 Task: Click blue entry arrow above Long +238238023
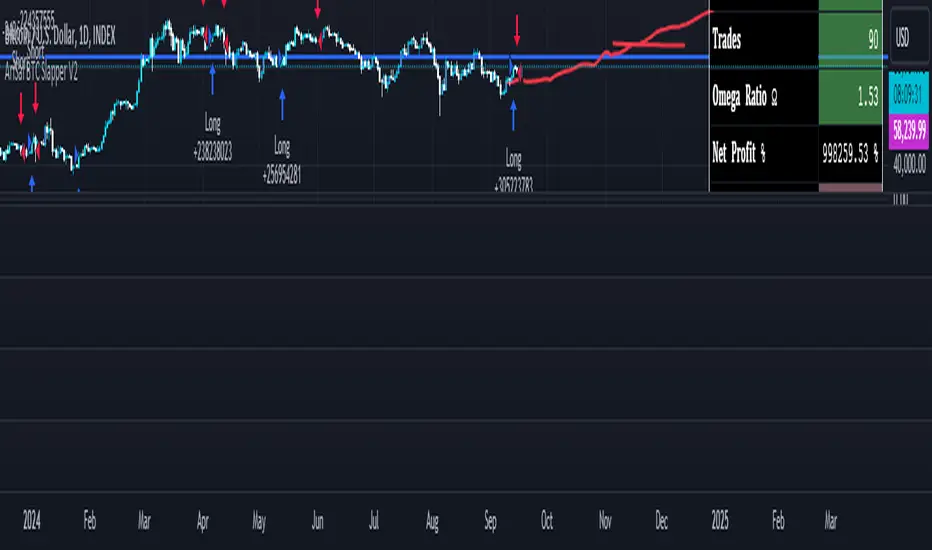pyautogui.click(x=212, y=80)
